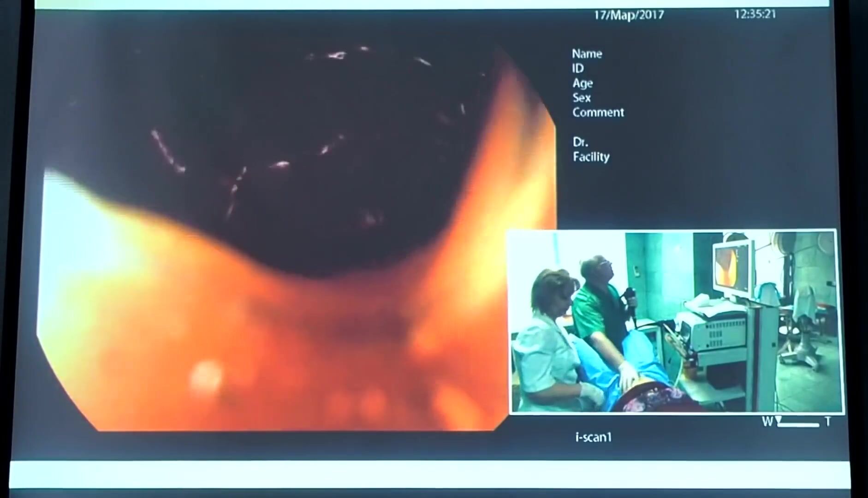Click the Comment field
This screenshot has height=498, width=868.
pyautogui.click(x=598, y=113)
